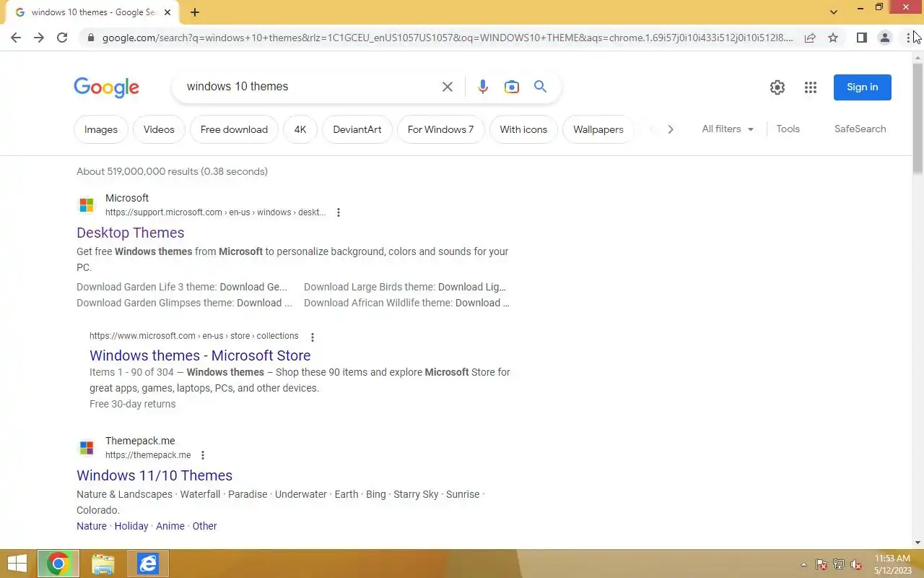Open the Chrome side panel icon
Image resolution: width=924 pixels, height=578 pixels.
pos(861,38)
